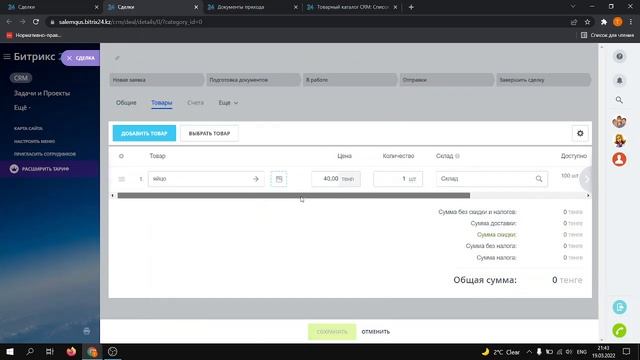
Task: Click the product image placeholder icon
Action: pyautogui.click(x=279, y=179)
